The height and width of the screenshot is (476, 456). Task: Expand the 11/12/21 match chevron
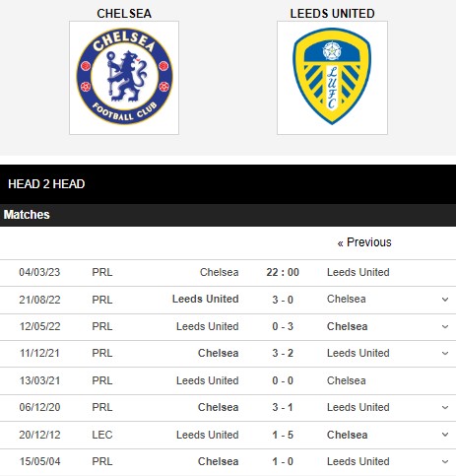(x=445, y=354)
